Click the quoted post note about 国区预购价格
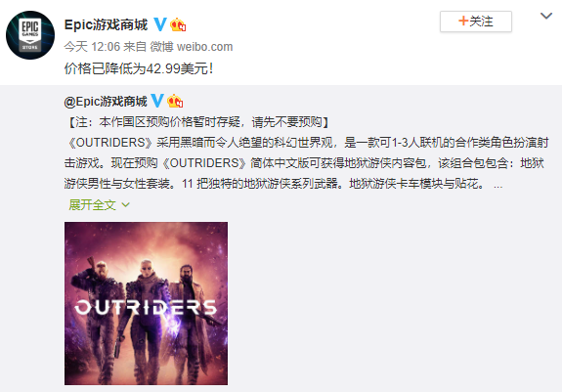 click(x=197, y=122)
